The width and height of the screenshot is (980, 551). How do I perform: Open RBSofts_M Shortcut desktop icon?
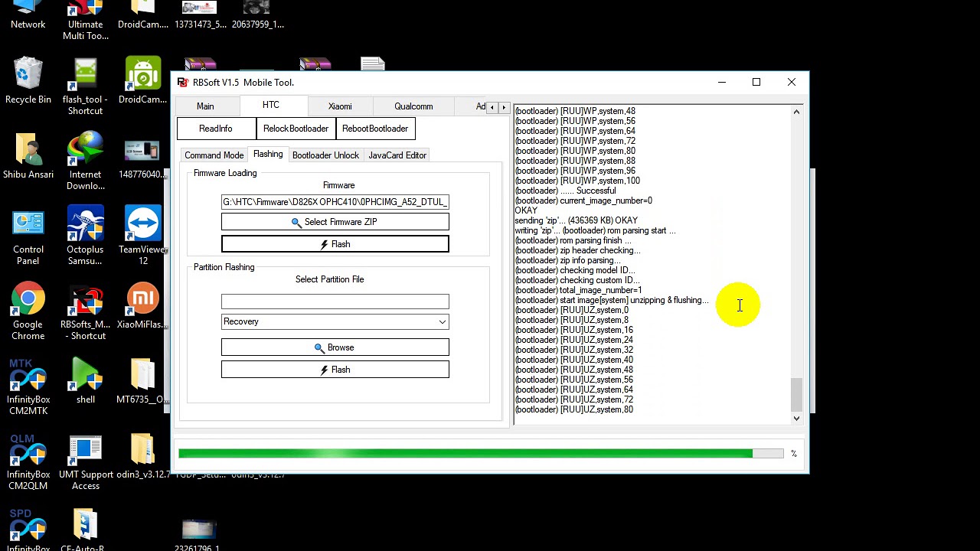85,311
